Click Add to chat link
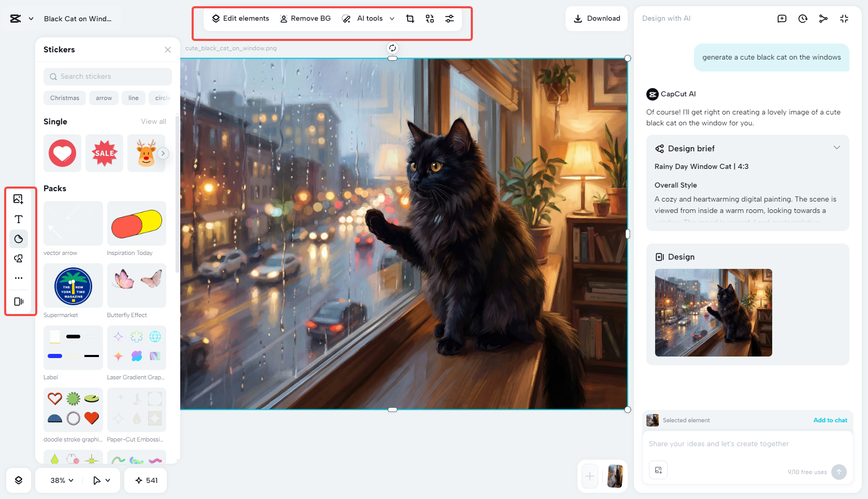This screenshot has height=499, width=868. (x=830, y=420)
